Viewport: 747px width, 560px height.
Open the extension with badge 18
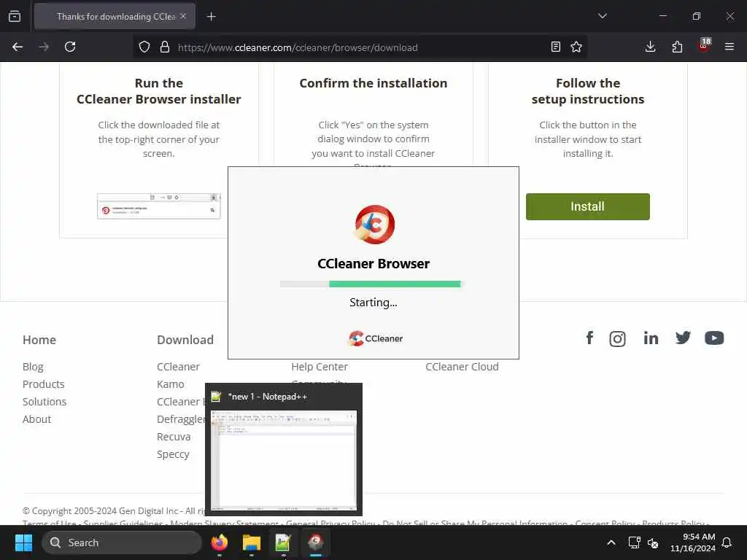pos(704,46)
